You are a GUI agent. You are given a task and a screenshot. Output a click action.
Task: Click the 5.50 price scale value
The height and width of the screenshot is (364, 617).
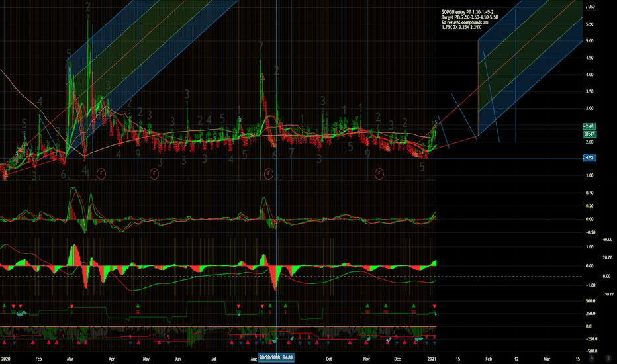pos(589,24)
